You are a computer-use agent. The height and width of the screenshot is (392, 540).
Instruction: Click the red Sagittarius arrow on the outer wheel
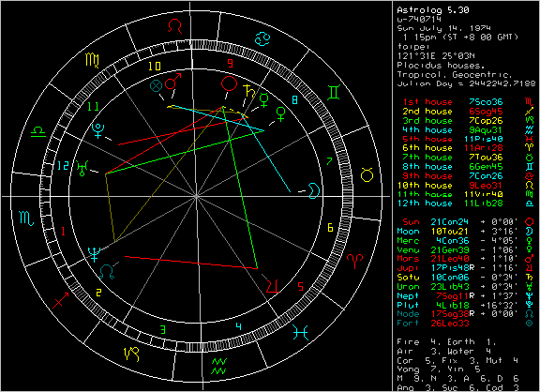pyautogui.click(x=60, y=300)
